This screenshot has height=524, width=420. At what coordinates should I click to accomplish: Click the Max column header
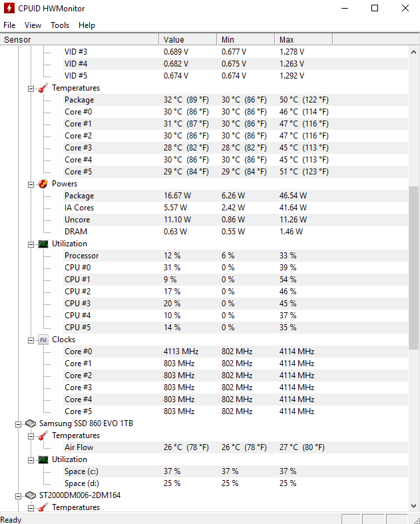303,40
